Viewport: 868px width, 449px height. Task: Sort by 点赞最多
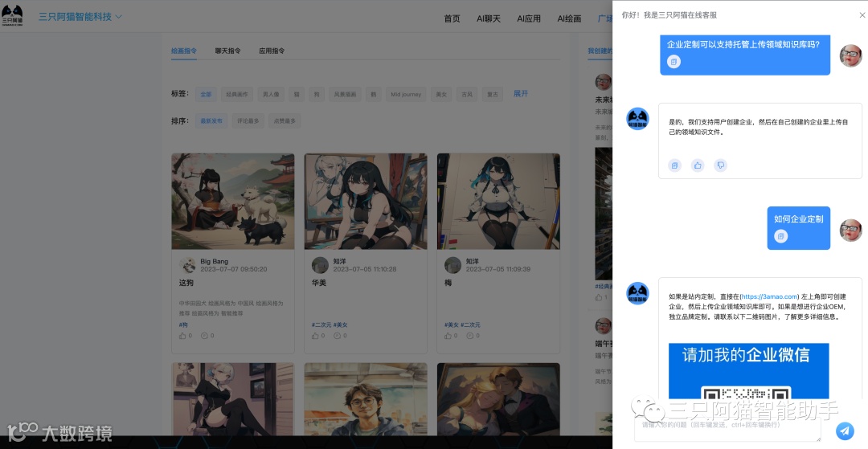pyautogui.click(x=285, y=120)
